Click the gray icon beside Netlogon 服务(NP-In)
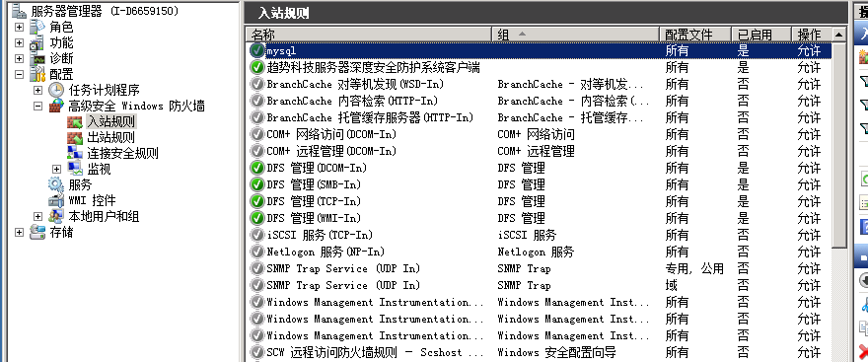The width and height of the screenshot is (868, 362). pyautogui.click(x=256, y=252)
